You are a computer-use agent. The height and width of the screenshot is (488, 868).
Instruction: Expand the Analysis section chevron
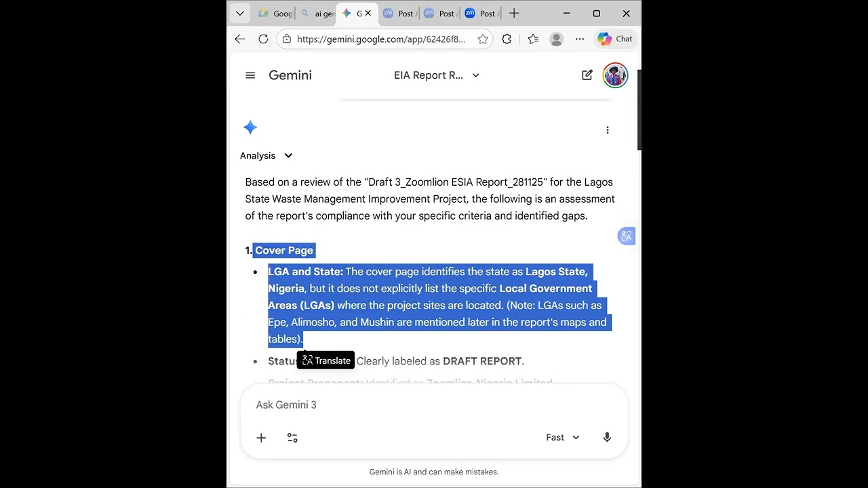288,156
